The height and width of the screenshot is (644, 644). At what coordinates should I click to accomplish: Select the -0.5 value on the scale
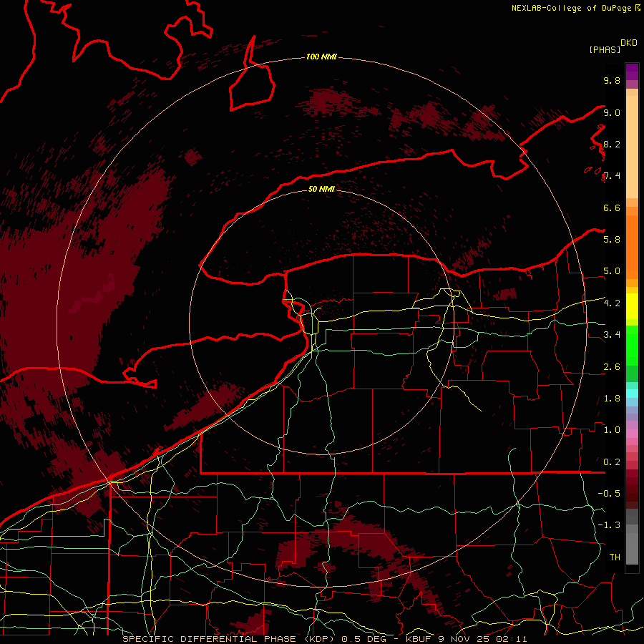(x=609, y=493)
